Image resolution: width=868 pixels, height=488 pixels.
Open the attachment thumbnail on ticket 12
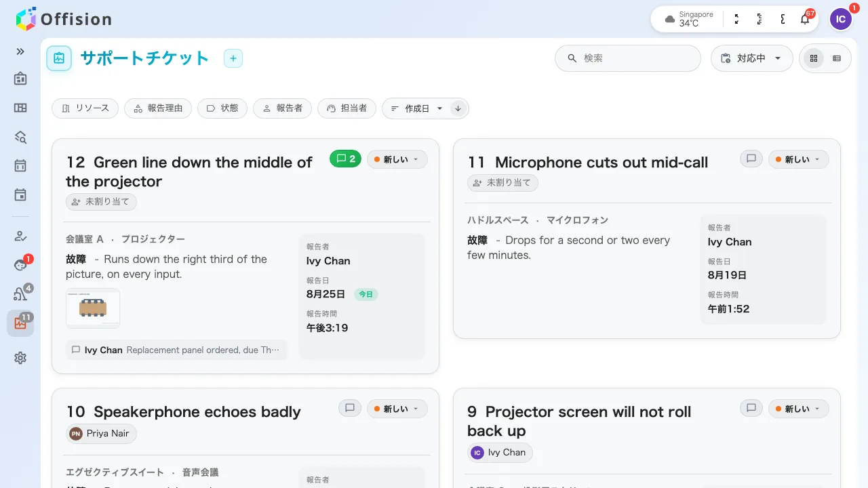pyautogui.click(x=93, y=308)
